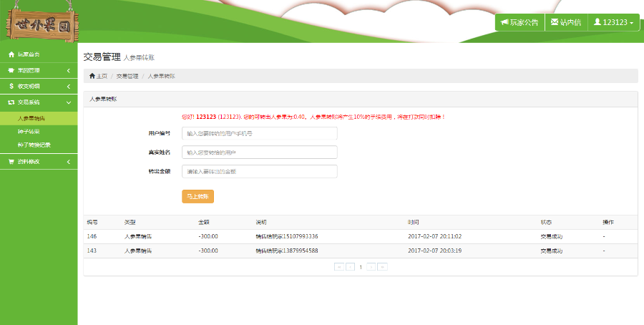Viewport: 644px width, 325px height.
Task: Expand 资料修改 chevron in sidebar
Action: (68, 162)
